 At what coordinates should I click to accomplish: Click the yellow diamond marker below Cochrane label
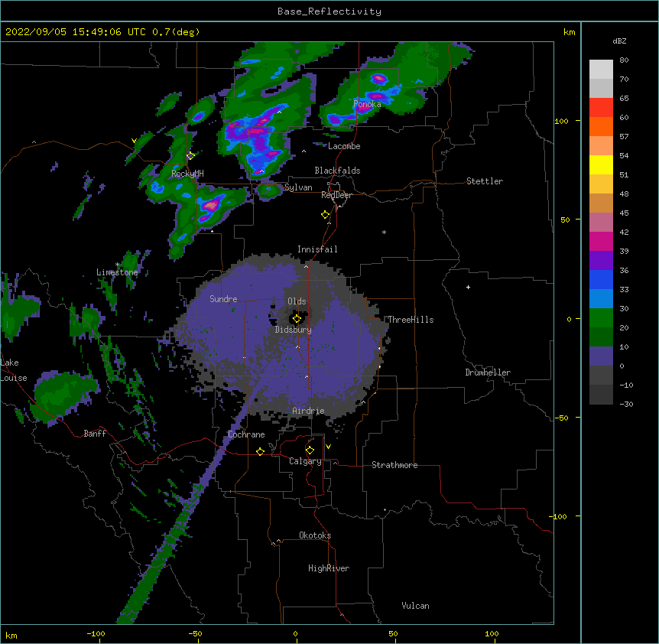(260, 451)
